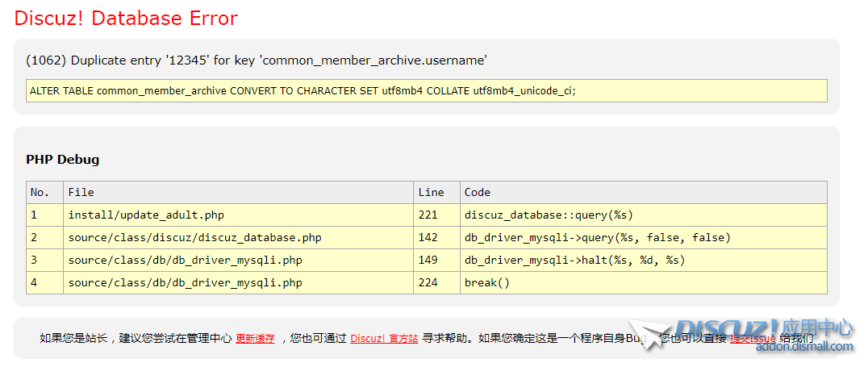868x367 pixels.
Task: Select the duplicate entry '12345' error message
Action: click(x=257, y=60)
